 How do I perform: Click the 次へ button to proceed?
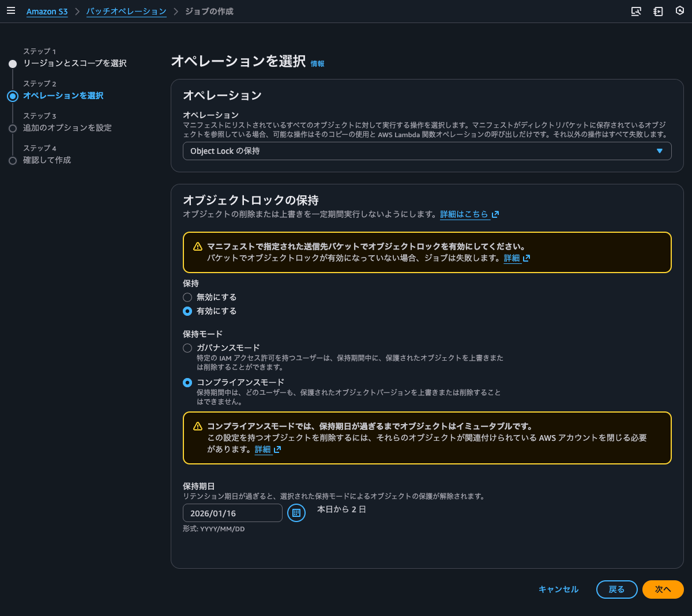click(x=663, y=589)
